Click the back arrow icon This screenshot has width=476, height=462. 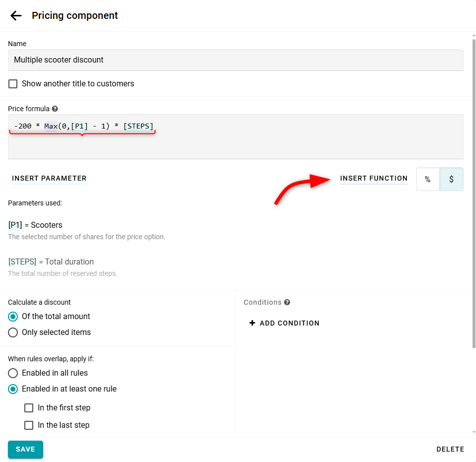16,16
